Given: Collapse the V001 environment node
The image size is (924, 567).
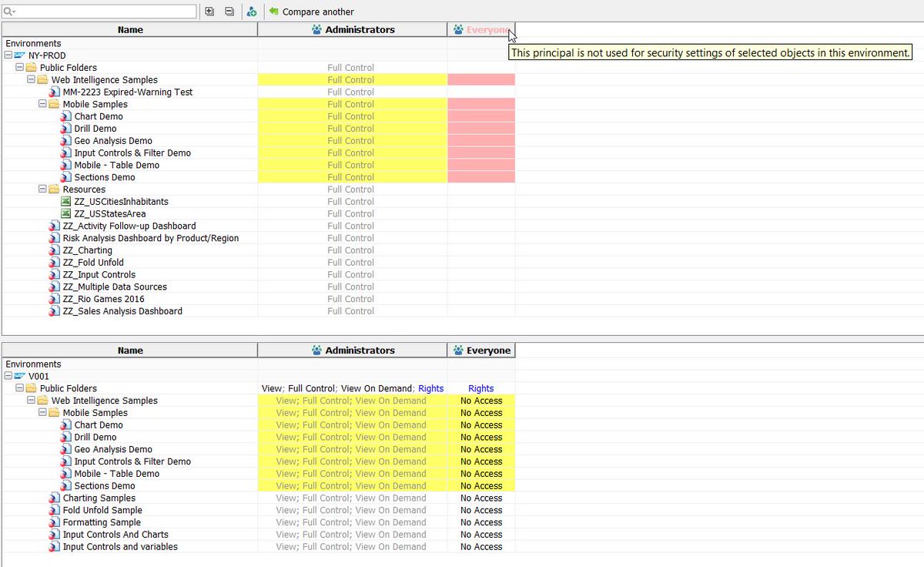Looking at the screenshot, I should [x=8, y=376].
